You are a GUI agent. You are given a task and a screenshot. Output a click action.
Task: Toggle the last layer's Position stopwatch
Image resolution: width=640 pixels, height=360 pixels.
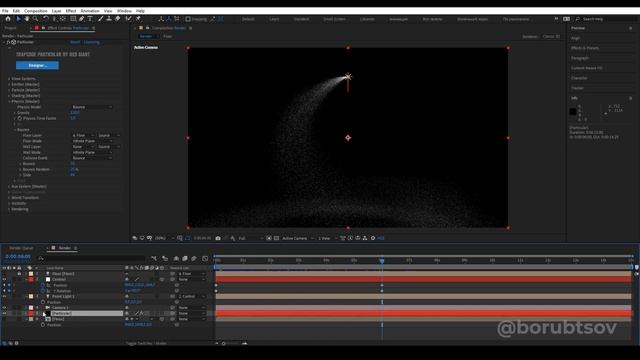pos(43,325)
